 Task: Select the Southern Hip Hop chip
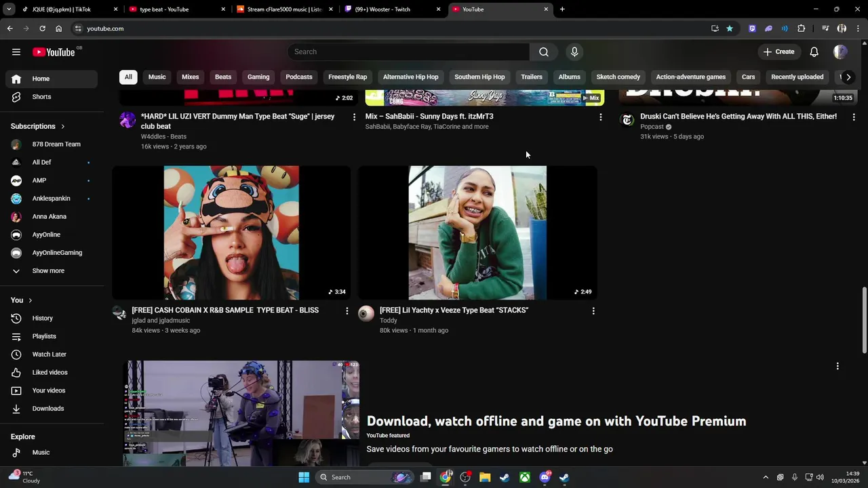479,77
